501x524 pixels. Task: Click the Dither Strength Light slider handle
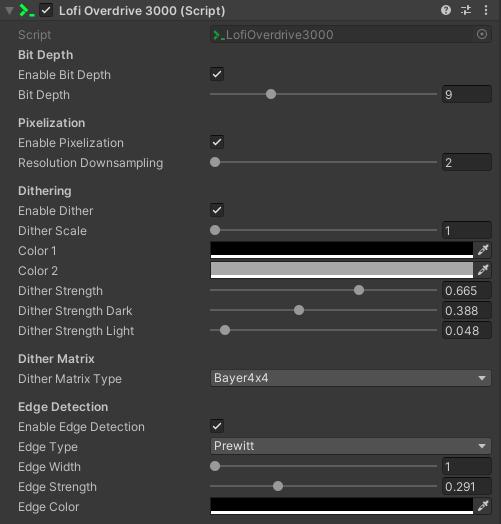[x=225, y=330]
